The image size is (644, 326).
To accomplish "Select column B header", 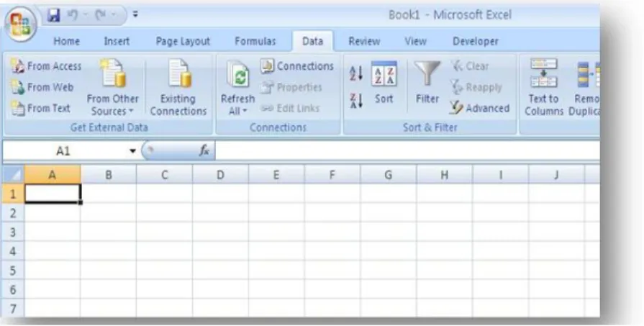I will [x=109, y=175].
